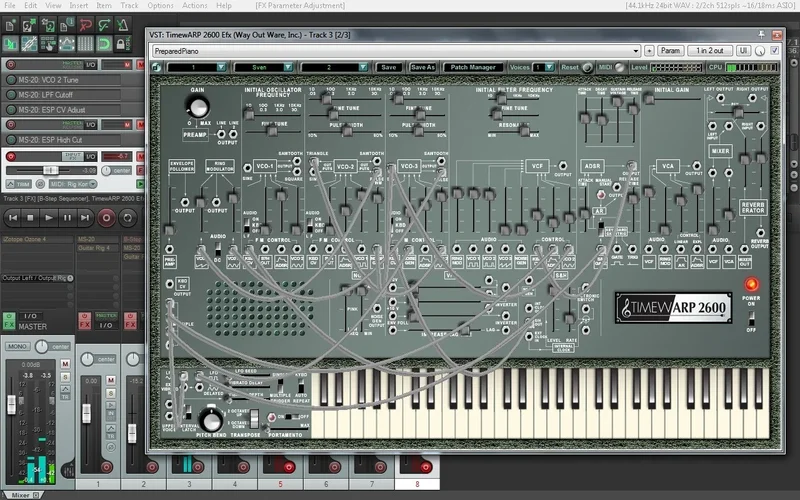
Task: Solo mixer channel 1
Action: coord(111,393)
